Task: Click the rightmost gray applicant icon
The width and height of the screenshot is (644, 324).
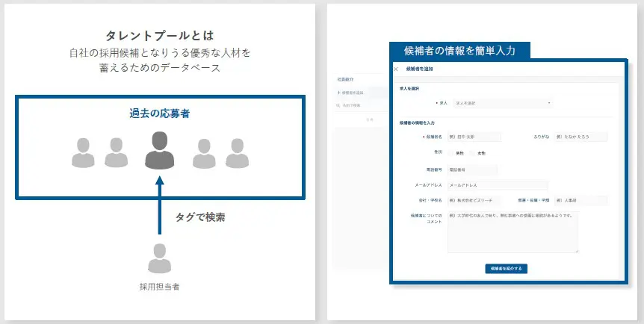Action: pyautogui.click(x=236, y=152)
